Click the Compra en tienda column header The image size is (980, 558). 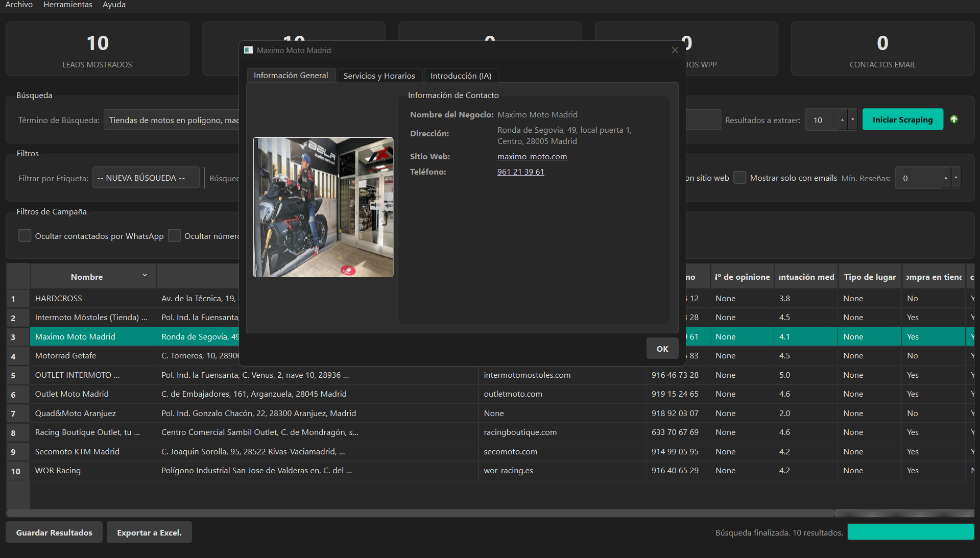coord(934,277)
